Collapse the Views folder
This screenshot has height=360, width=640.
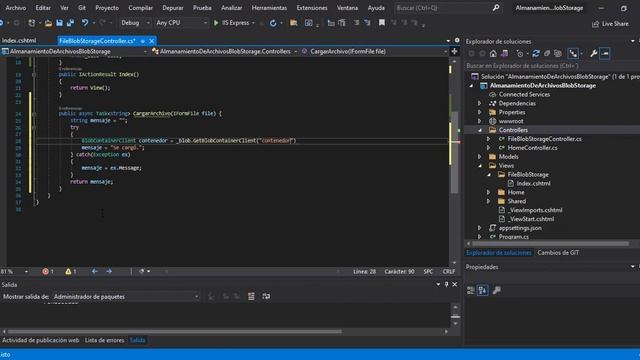(480, 166)
